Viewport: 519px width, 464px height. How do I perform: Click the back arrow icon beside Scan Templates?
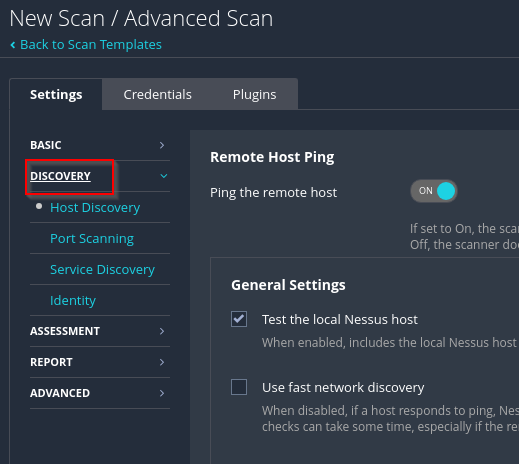point(13,45)
